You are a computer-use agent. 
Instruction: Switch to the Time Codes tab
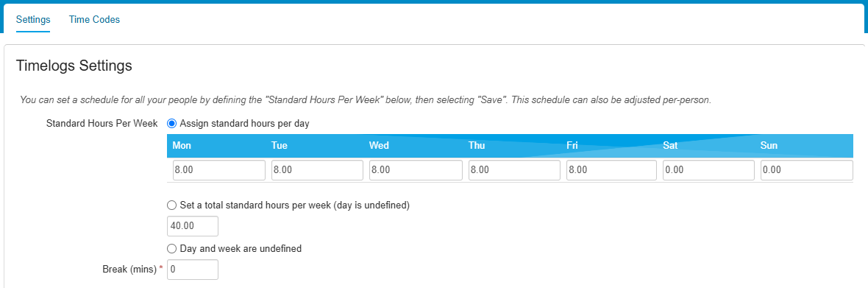pyautogui.click(x=94, y=20)
